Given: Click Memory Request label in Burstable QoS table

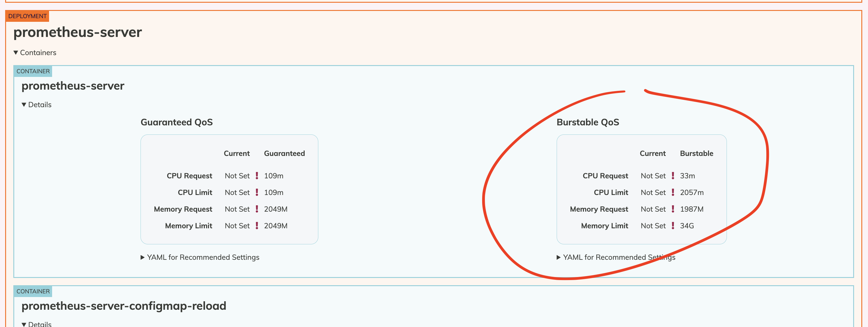Looking at the screenshot, I should coord(599,209).
